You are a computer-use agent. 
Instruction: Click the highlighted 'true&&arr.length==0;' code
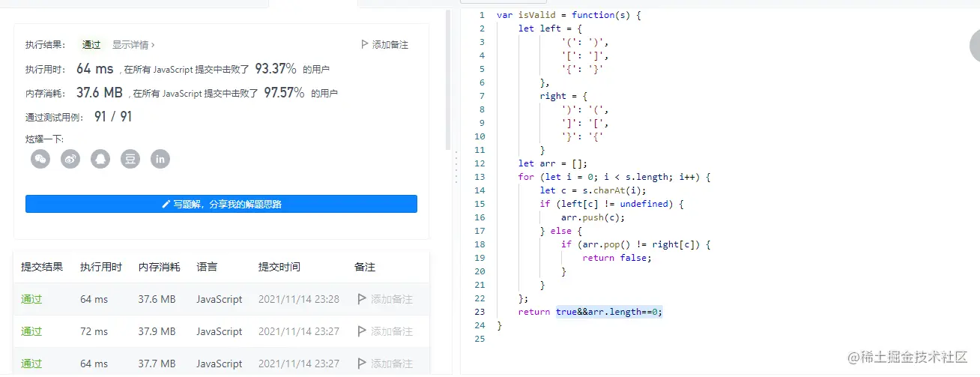609,312
